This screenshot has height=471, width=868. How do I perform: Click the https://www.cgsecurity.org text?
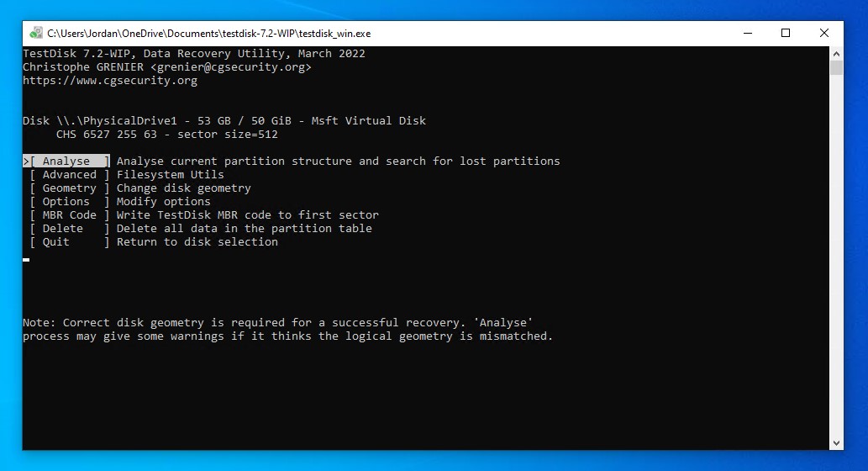[109, 81]
